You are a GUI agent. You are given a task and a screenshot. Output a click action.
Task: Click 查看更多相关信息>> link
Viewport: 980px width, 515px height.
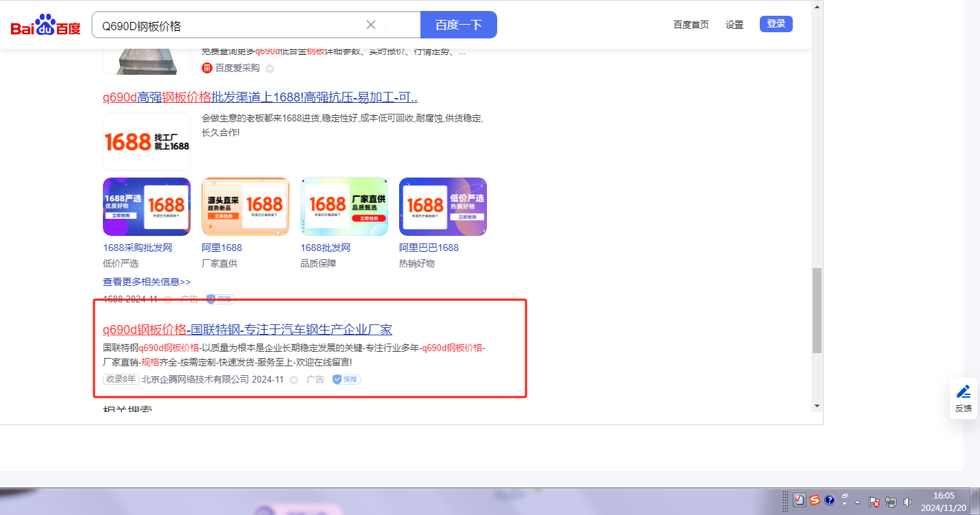pyautogui.click(x=147, y=282)
